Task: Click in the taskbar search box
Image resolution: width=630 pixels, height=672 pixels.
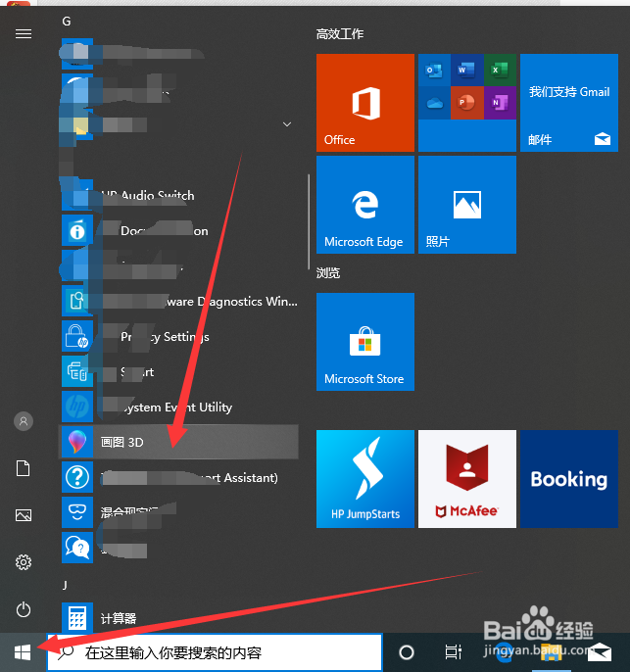Action: pos(215,652)
